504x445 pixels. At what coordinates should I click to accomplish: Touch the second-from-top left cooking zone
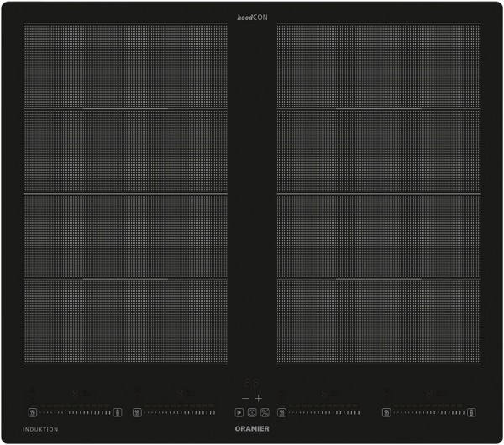point(125,151)
